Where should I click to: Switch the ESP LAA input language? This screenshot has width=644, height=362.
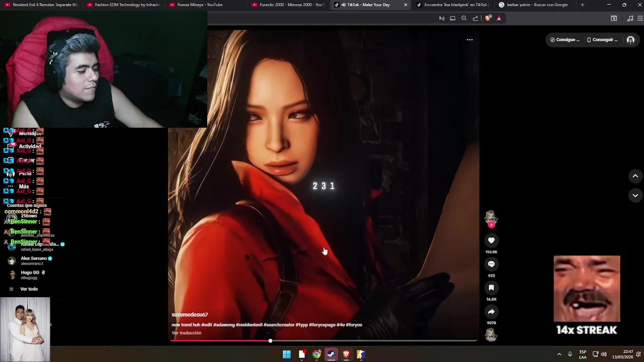click(583, 354)
